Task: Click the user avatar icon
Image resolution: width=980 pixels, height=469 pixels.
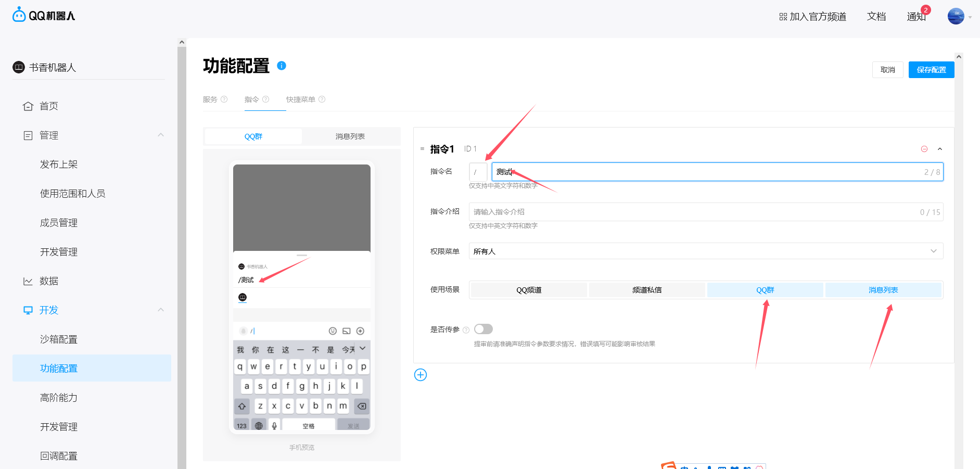Action: (x=956, y=16)
